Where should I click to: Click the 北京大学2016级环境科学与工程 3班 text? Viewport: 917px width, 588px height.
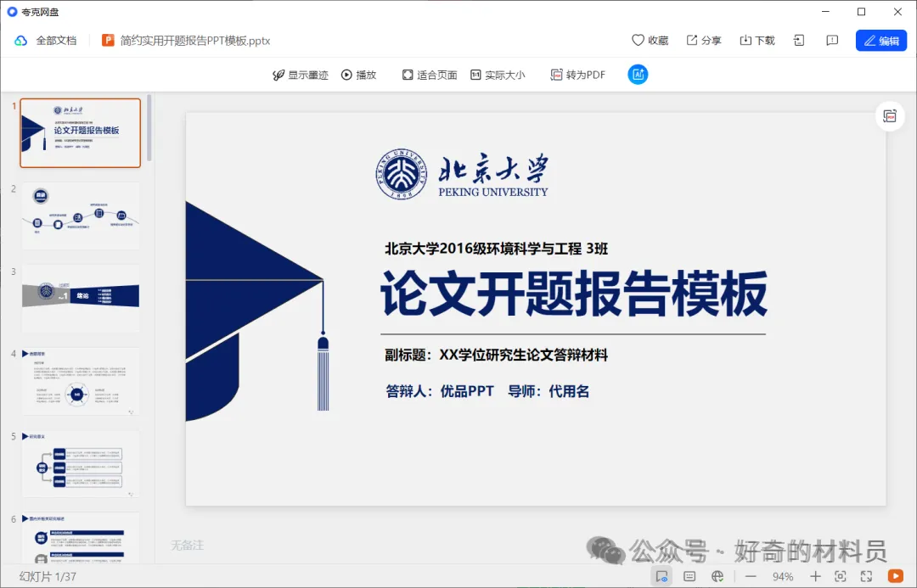point(496,249)
